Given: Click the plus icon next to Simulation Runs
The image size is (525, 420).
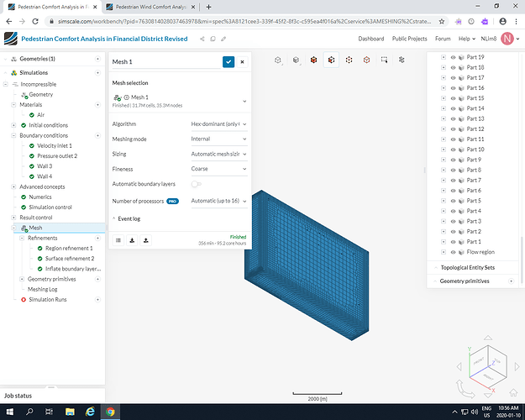Looking at the screenshot, I should pyautogui.click(x=99, y=299).
